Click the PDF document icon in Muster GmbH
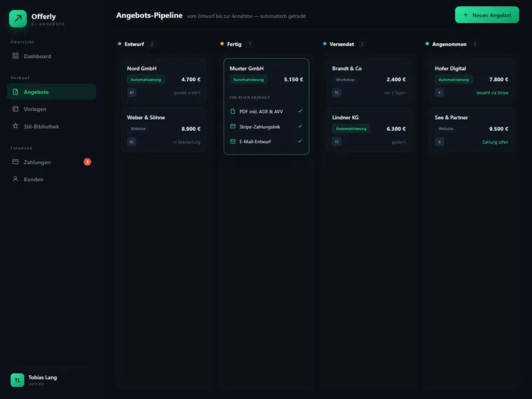 point(232,111)
